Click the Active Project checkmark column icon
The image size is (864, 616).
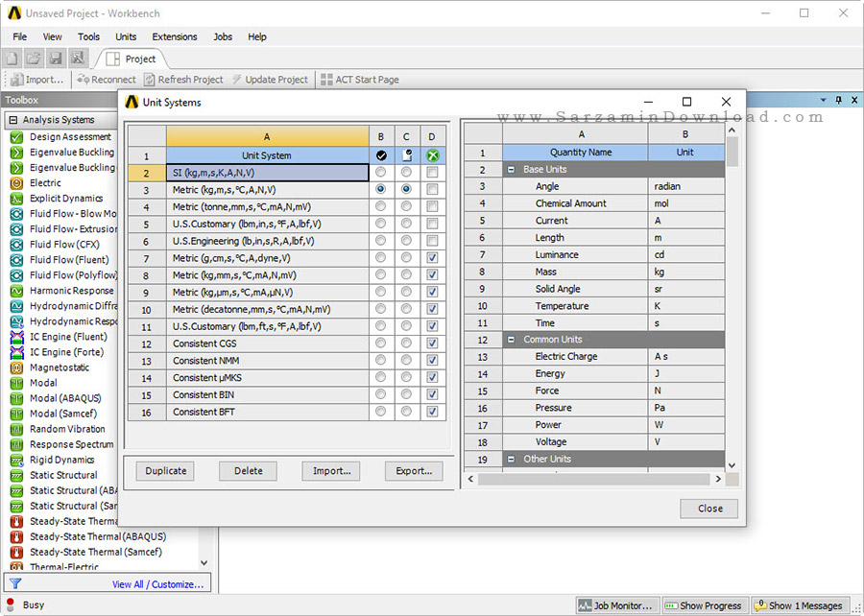[381, 155]
